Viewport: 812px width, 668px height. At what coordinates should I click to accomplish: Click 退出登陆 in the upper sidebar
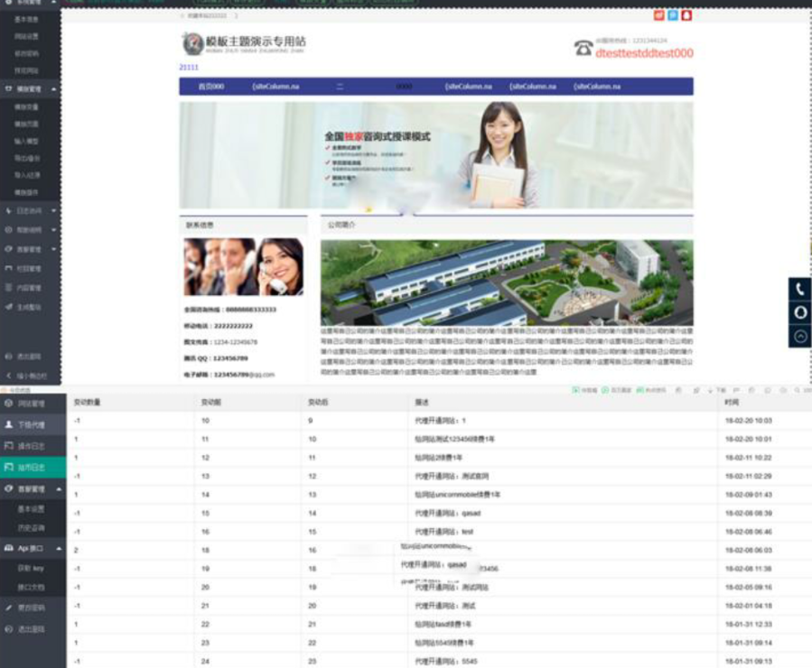(x=30, y=357)
